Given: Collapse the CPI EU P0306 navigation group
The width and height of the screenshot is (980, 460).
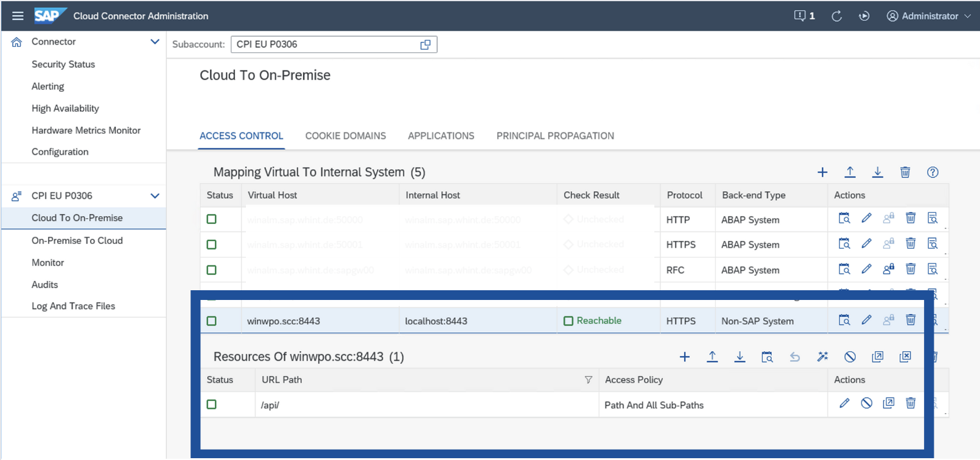Looking at the screenshot, I should click(155, 196).
